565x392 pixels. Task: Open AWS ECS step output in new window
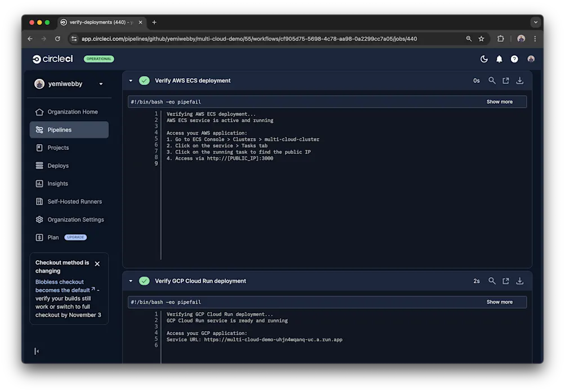tap(505, 81)
